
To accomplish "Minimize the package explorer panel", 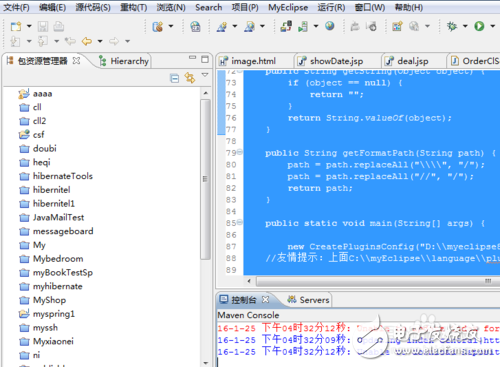I will point(192,57).
